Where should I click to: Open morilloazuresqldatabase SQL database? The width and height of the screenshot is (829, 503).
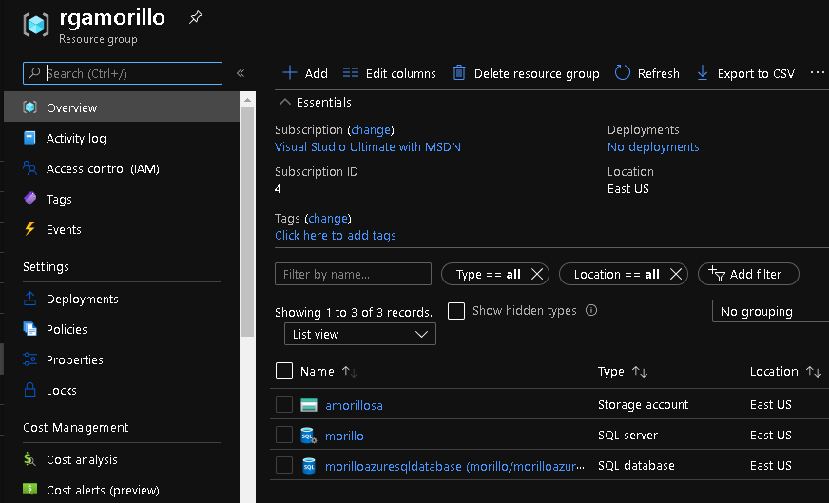455,467
